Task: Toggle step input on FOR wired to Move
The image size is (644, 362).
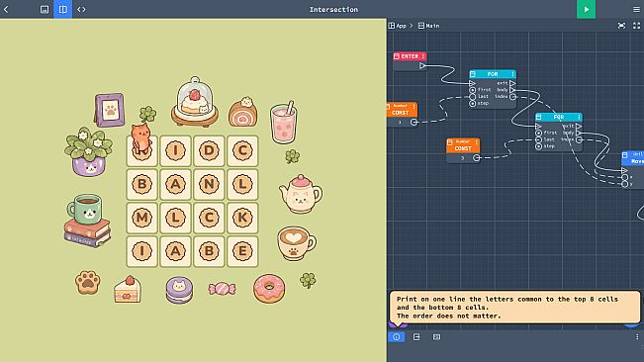Action: click(538, 146)
